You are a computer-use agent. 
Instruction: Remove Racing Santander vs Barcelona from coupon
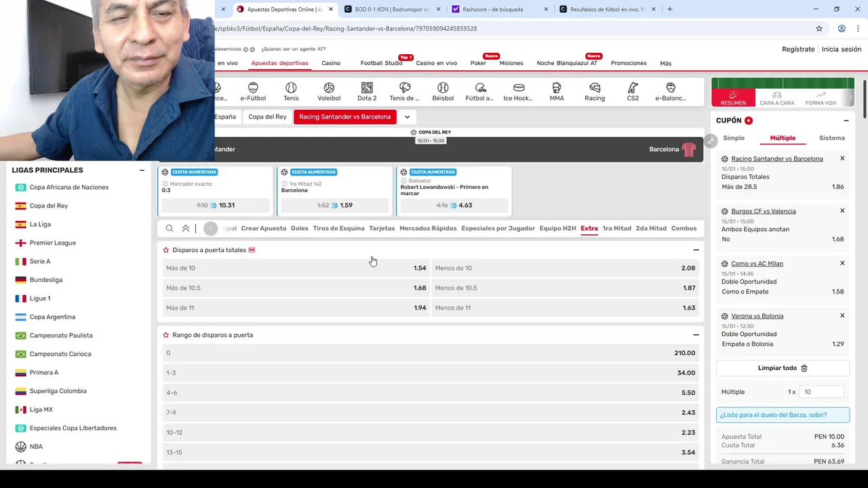842,159
